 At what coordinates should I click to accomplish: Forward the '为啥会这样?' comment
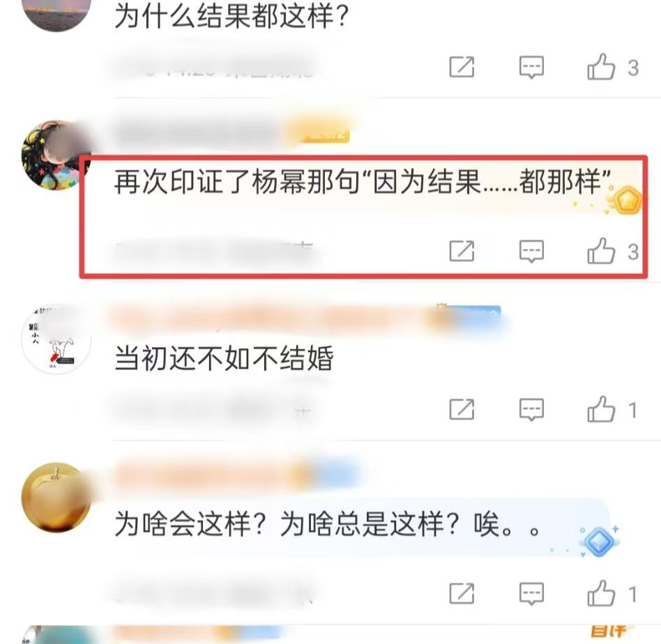tap(462, 594)
